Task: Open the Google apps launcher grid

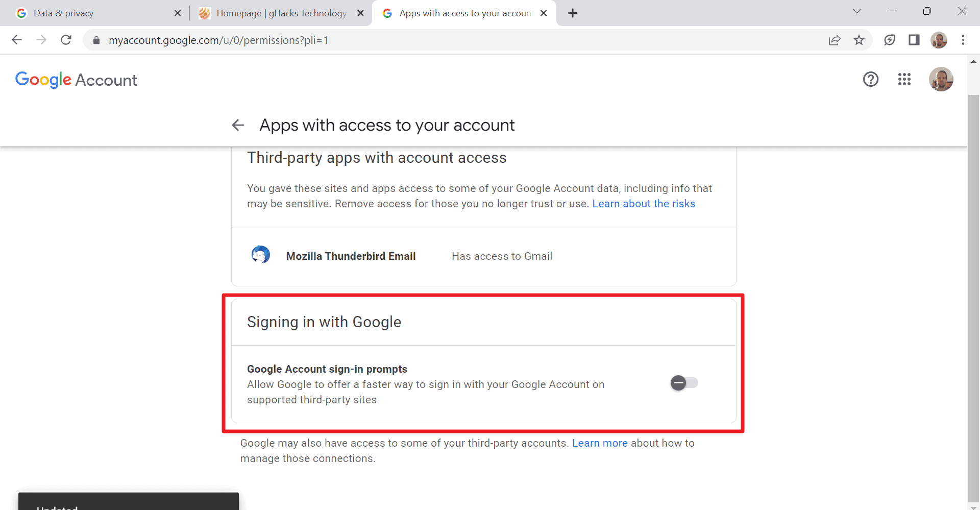Action: pyautogui.click(x=904, y=79)
